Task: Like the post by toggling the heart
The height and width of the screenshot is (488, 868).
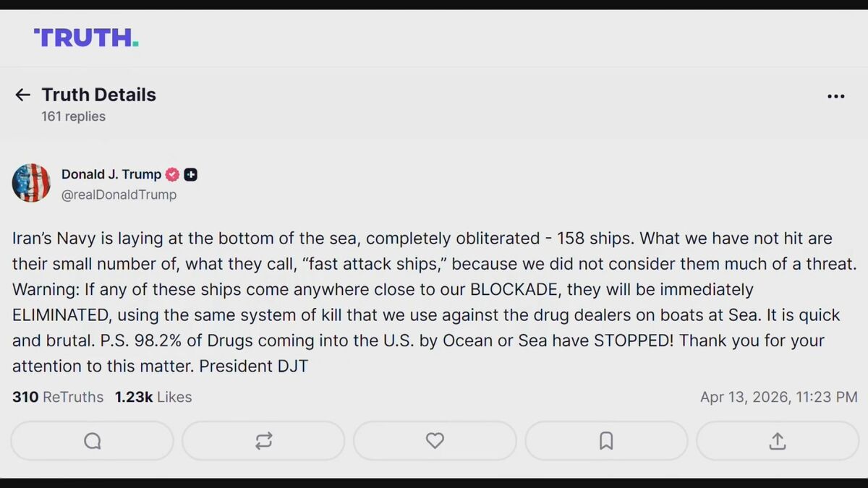Action: [435, 441]
